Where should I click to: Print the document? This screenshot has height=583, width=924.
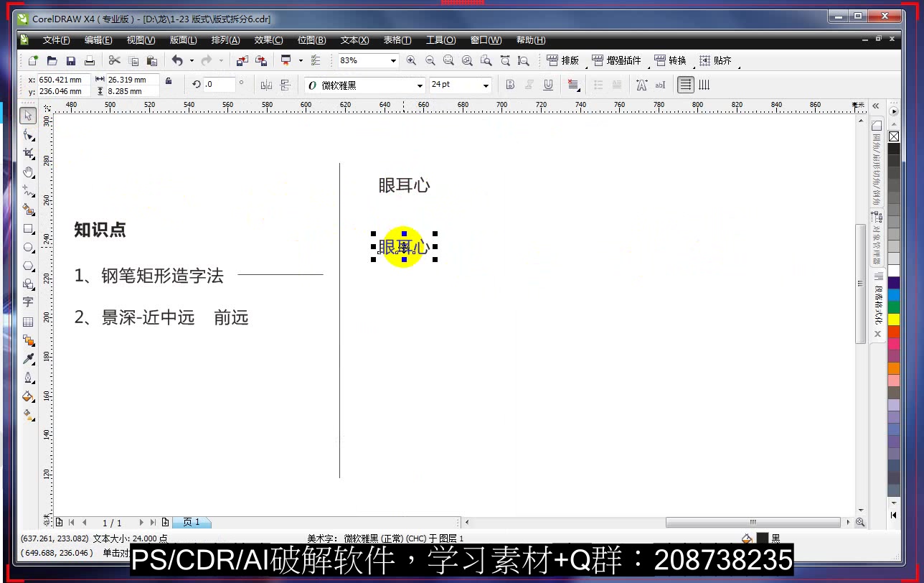click(x=89, y=61)
